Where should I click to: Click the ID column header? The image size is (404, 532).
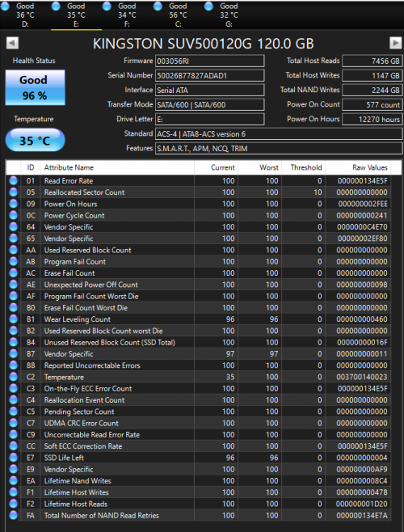tap(31, 167)
